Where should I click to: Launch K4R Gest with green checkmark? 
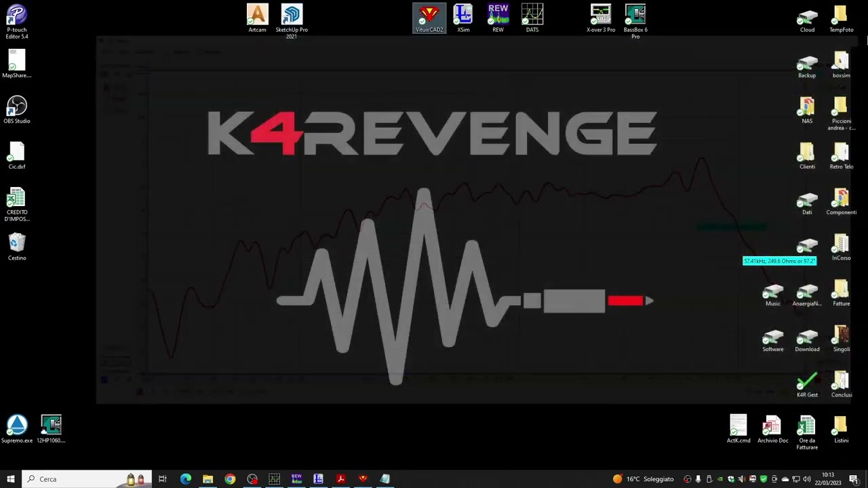[807, 384]
